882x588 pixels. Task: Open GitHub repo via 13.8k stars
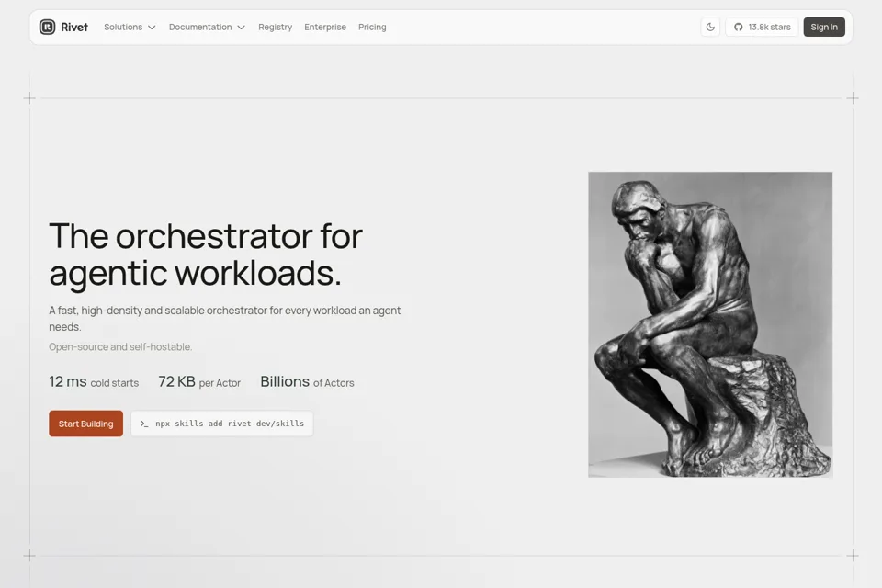click(x=762, y=27)
